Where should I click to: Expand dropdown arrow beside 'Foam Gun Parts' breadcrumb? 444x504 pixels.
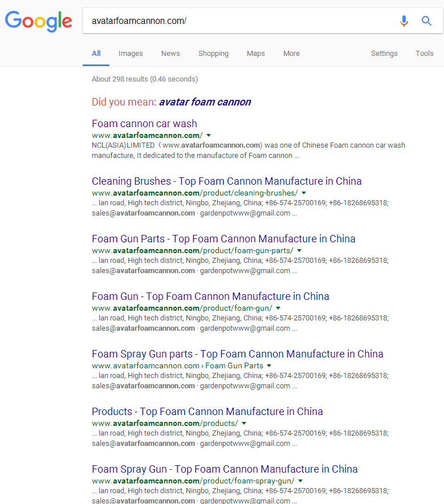click(269, 365)
